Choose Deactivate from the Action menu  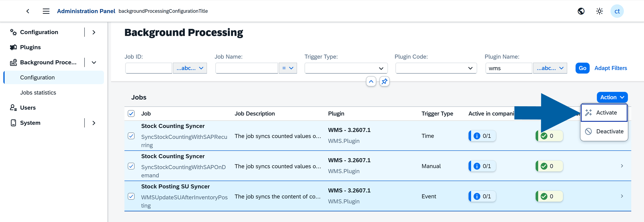pyautogui.click(x=604, y=131)
